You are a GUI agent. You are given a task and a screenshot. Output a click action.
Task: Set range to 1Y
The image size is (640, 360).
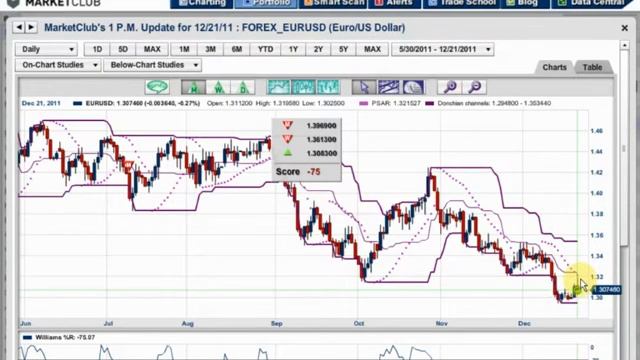[x=293, y=49]
